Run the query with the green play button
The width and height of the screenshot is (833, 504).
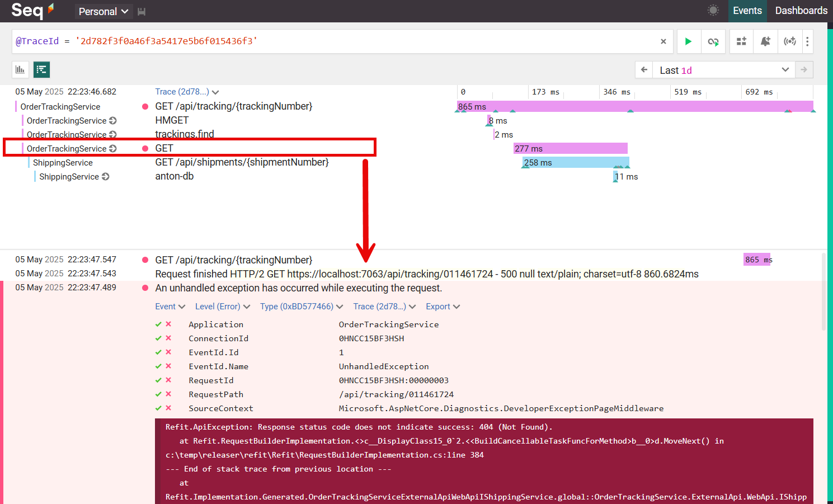(688, 41)
